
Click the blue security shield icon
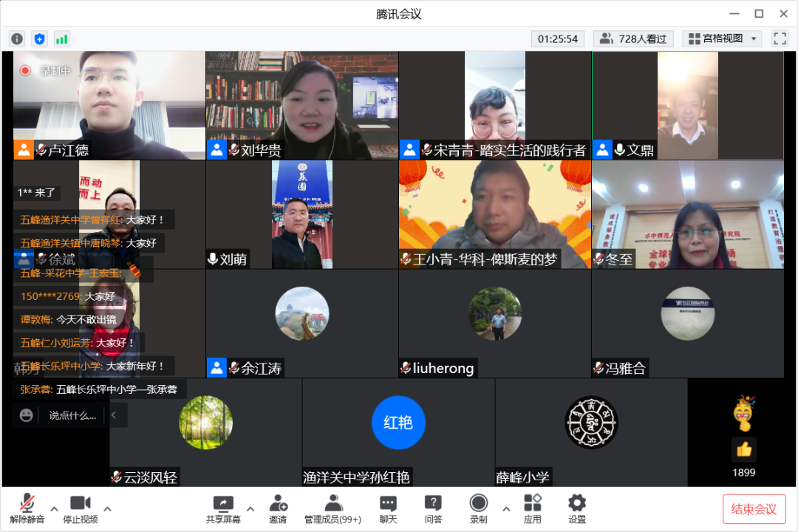click(40, 39)
